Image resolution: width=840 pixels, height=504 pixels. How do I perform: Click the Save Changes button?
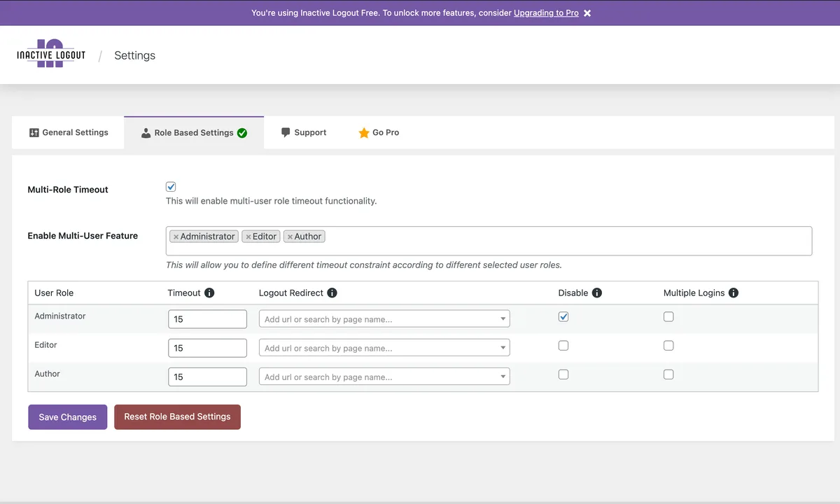(68, 417)
